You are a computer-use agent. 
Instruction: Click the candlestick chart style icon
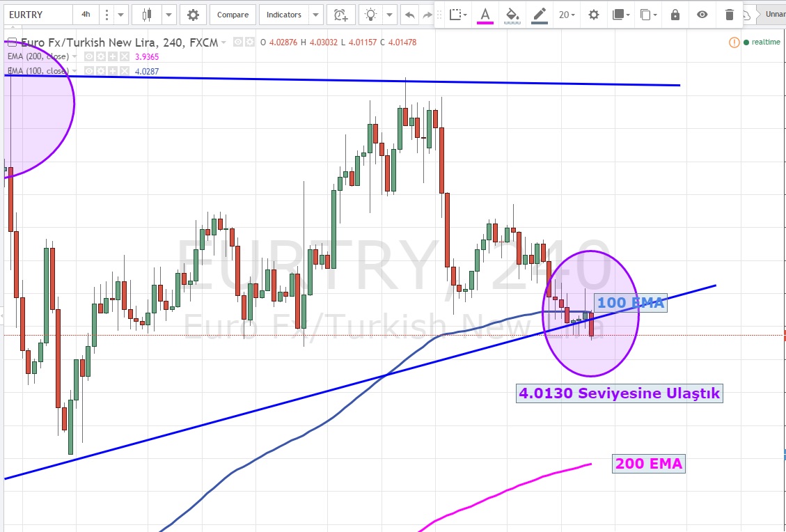tap(146, 15)
